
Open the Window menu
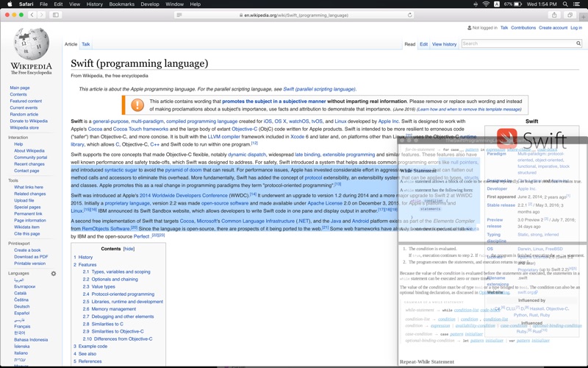click(x=174, y=4)
